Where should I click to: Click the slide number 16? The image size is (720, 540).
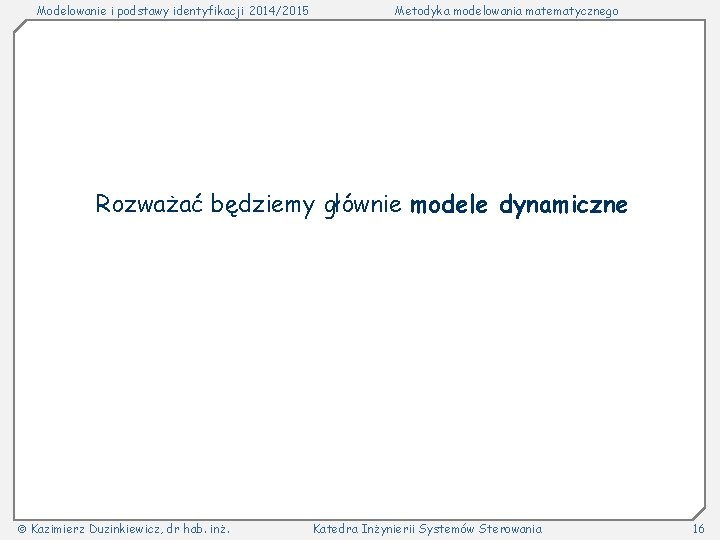point(698,529)
